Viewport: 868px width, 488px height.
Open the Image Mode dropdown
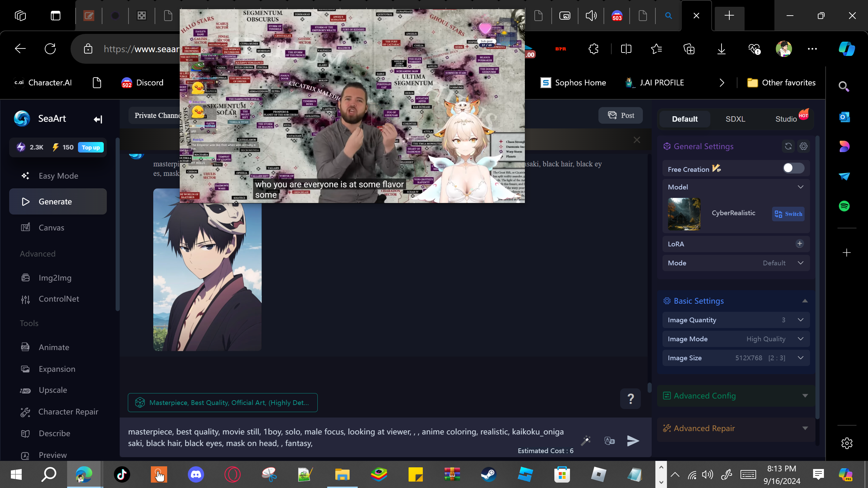(x=736, y=339)
